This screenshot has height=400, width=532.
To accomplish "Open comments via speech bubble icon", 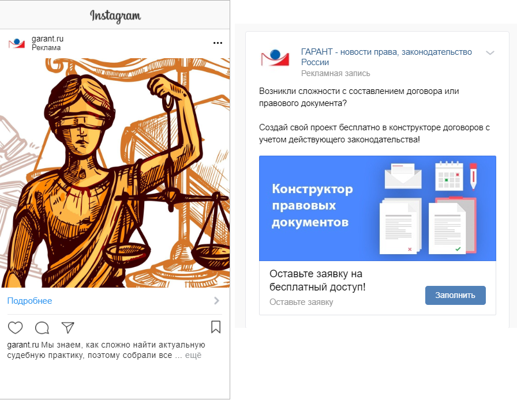I will [42, 327].
